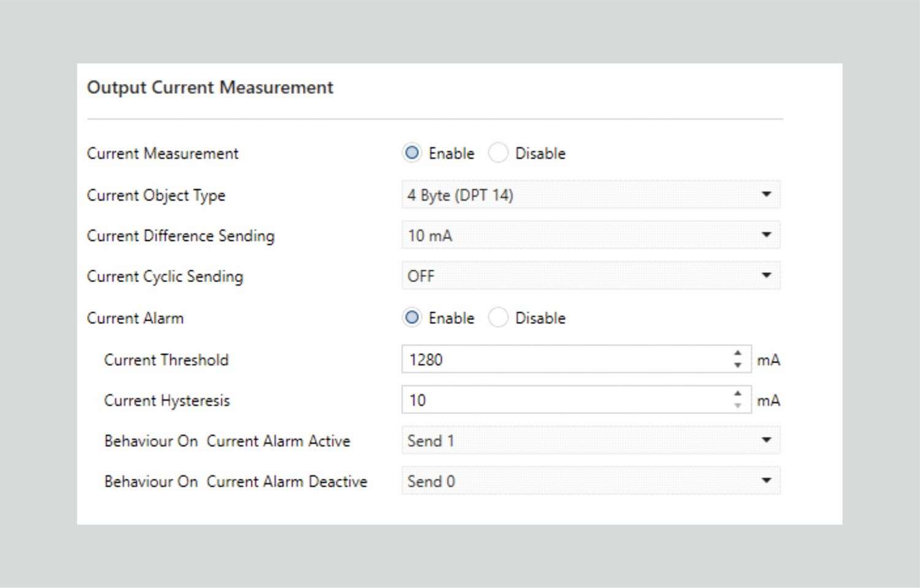Select Enable for Current Alarm

point(412,318)
